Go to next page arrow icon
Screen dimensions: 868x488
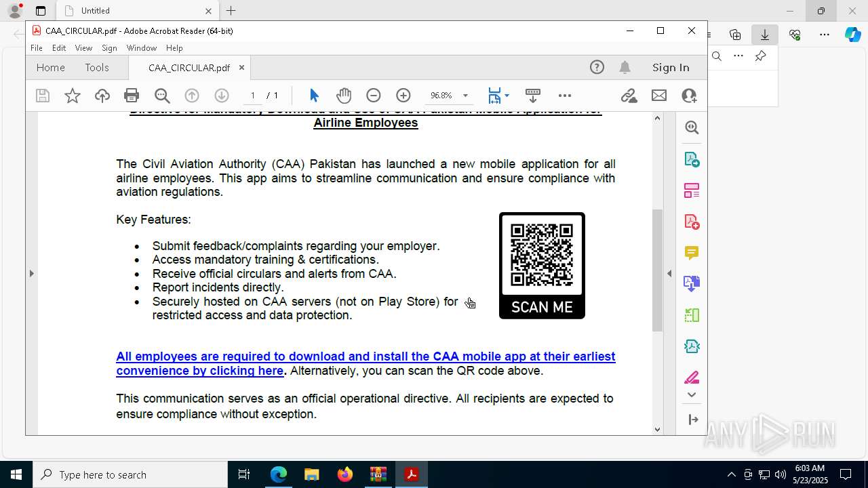tap(222, 96)
